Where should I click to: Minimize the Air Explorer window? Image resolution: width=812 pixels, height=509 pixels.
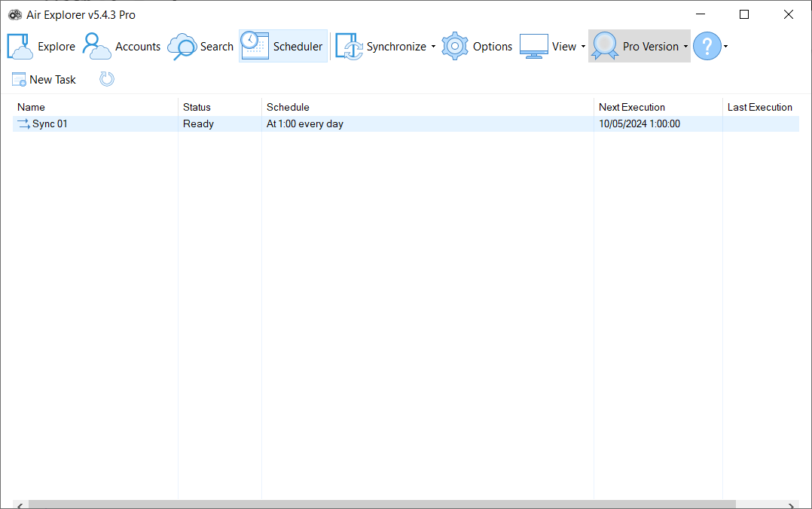pyautogui.click(x=701, y=14)
